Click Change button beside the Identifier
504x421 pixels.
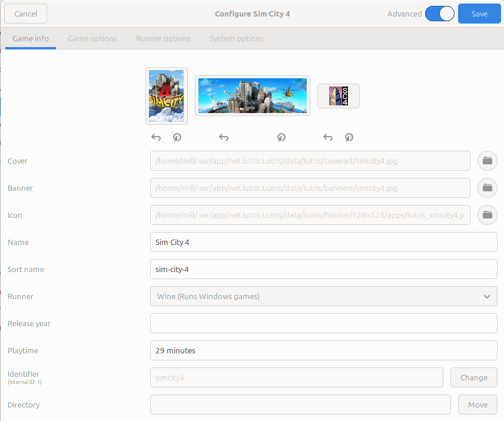(473, 377)
